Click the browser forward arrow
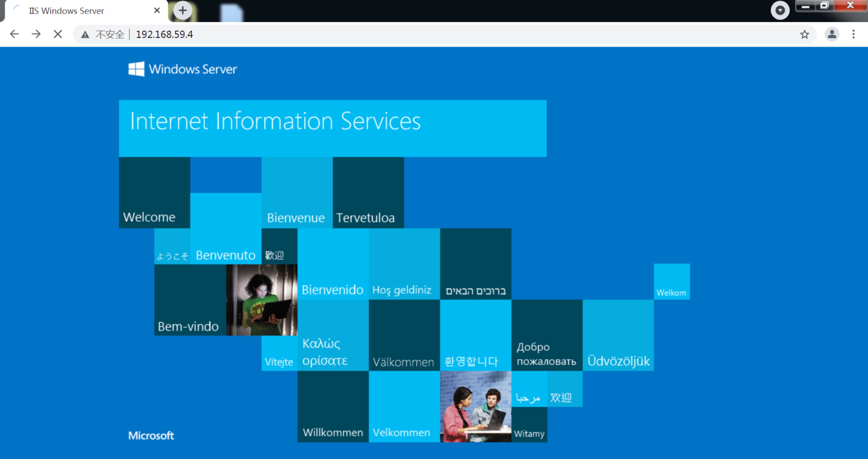 36,34
